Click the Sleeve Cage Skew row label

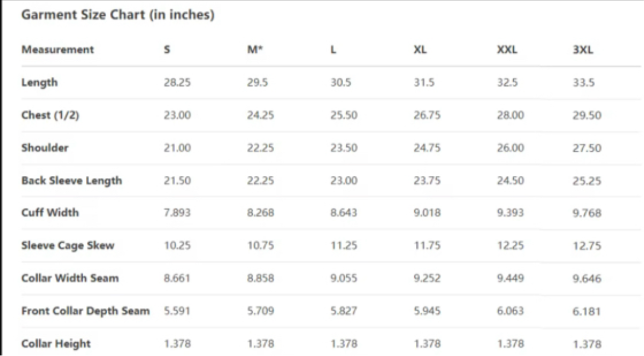pos(68,245)
